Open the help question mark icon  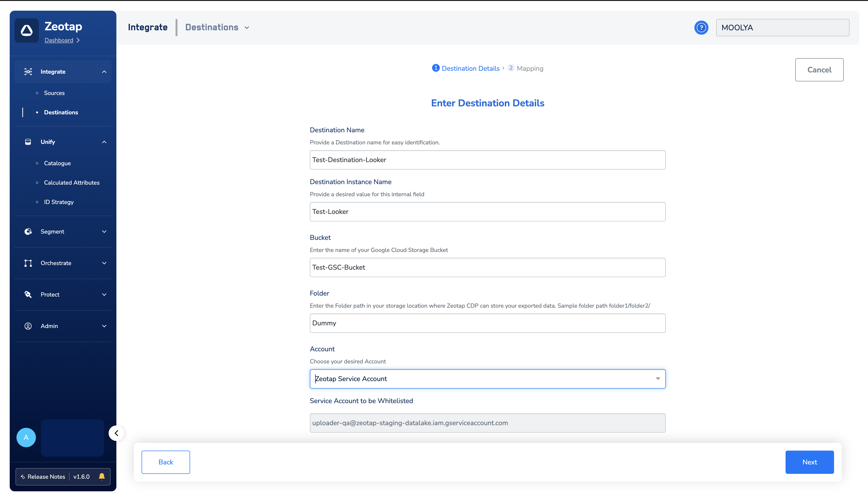pyautogui.click(x=701, y=28)
